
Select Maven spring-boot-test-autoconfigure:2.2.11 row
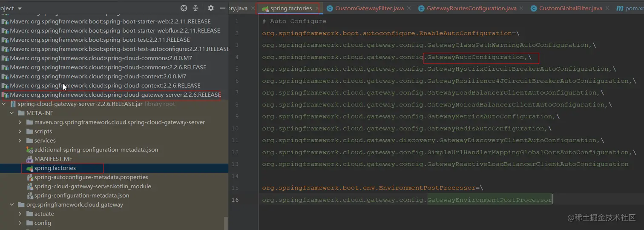click(114, 49)
